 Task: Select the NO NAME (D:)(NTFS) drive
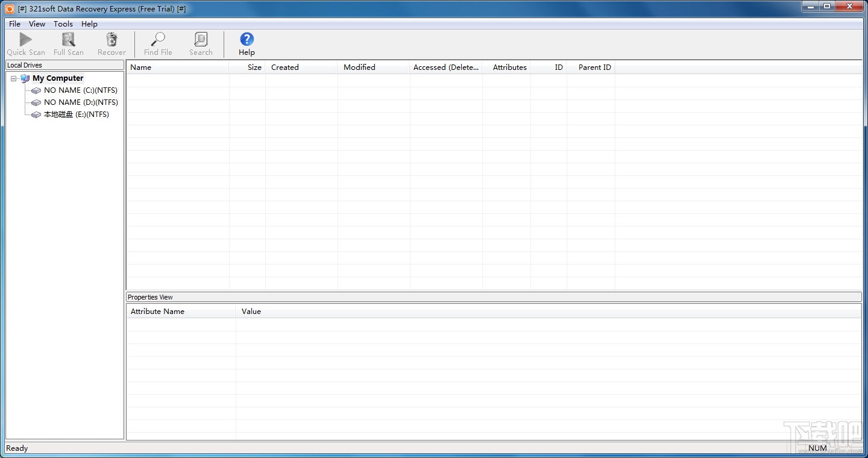tap(81, 102)
